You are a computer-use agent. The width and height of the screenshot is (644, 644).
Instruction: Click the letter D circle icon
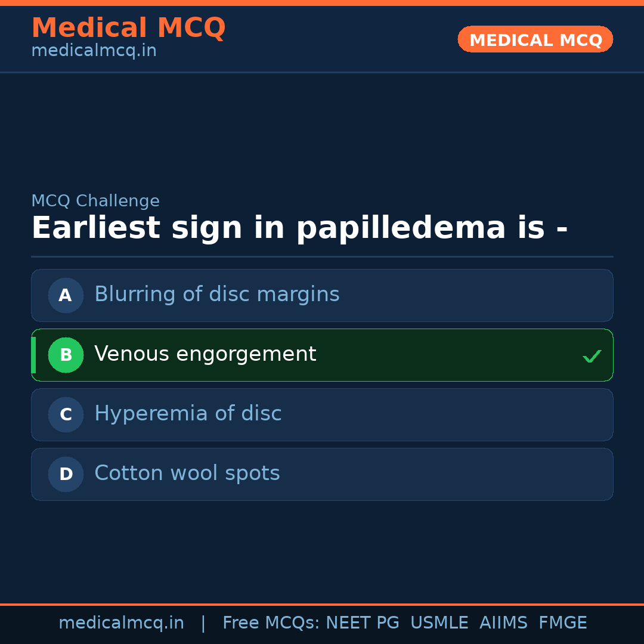(66, 474)
